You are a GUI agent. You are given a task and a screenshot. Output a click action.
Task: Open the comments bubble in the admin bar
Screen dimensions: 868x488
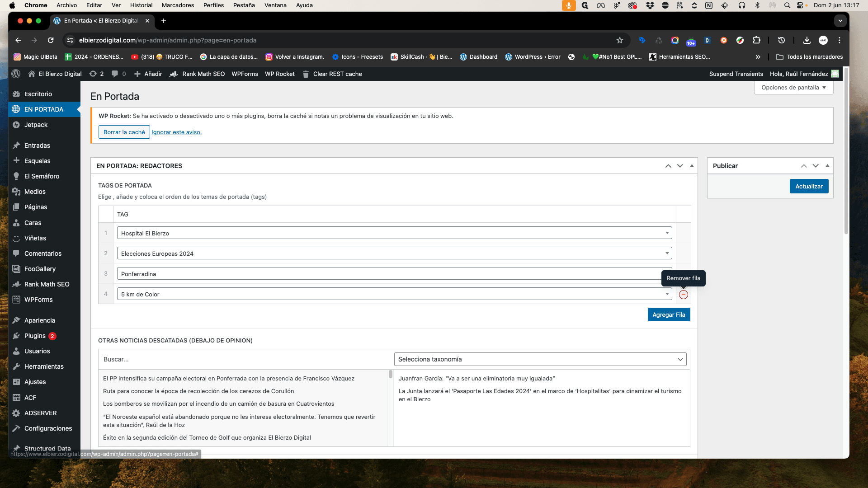tap(119, 74)
